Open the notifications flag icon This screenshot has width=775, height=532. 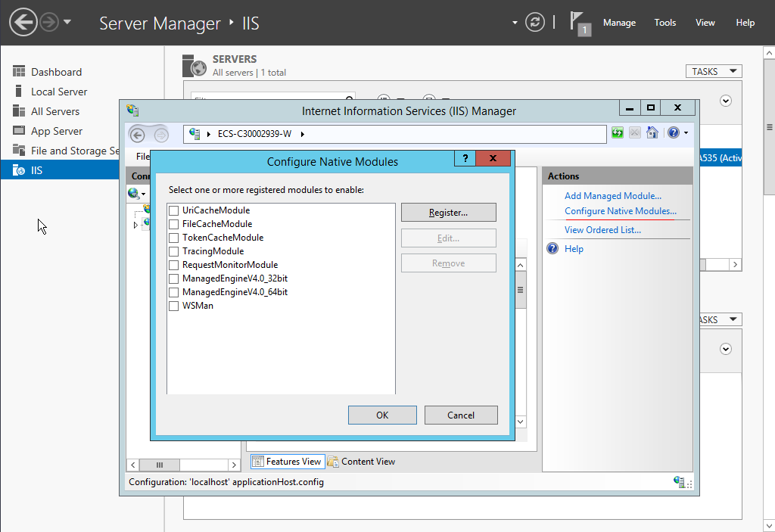tap(580, 23)
